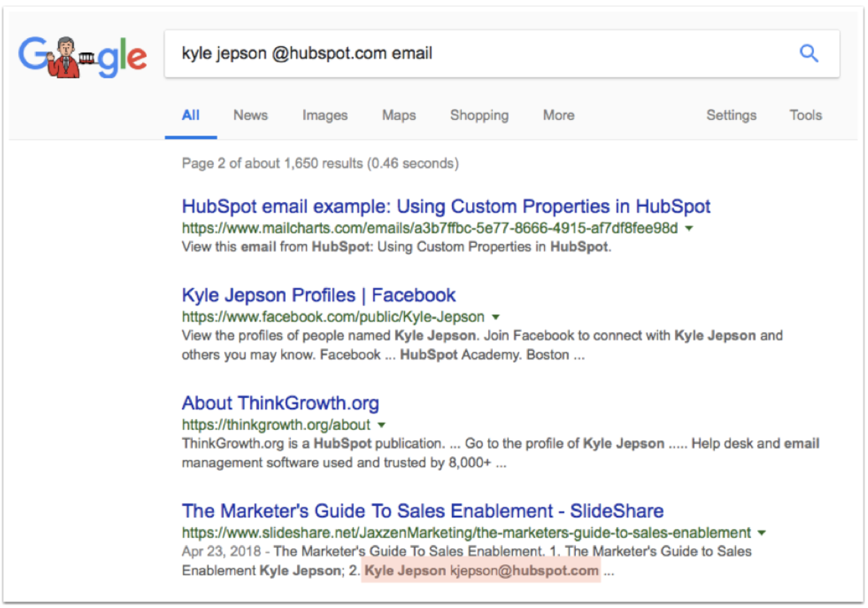This screenshot has height=608, width=868.
Task: Switch to the Images tab
Action: pyautogui.click(x=325, y=116)
